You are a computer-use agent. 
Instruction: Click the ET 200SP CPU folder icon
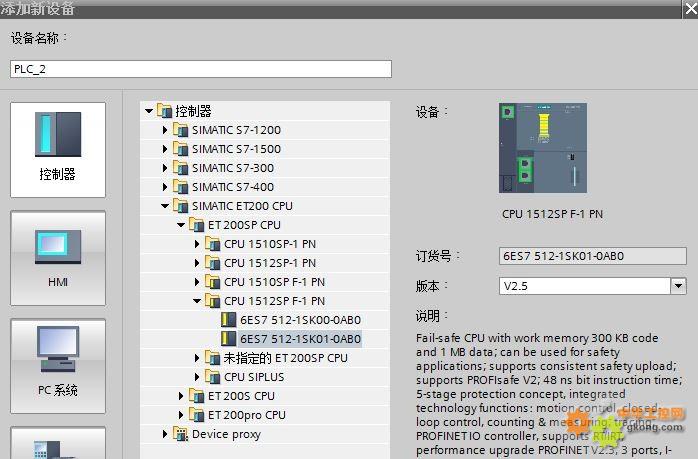point(196,225)
